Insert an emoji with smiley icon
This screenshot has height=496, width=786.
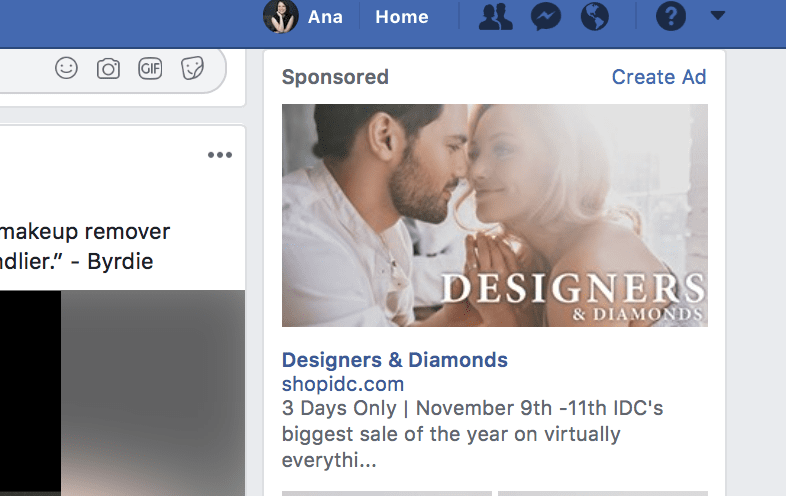(66, 68)
